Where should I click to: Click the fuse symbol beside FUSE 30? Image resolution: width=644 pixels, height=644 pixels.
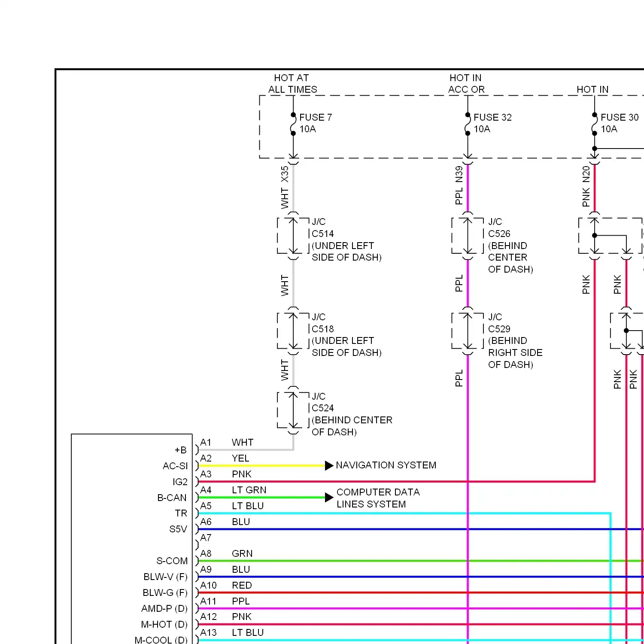click(x=595, y=124)
